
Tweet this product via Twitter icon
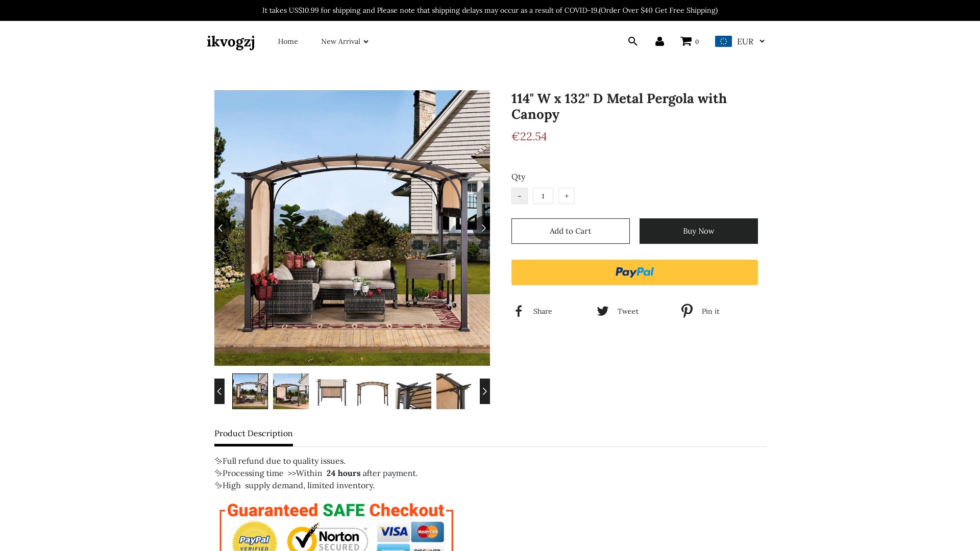tap(603, 311)
